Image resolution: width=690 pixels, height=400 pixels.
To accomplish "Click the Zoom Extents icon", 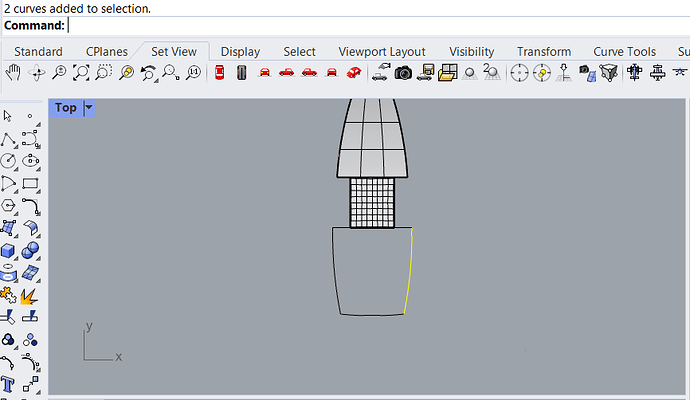I will click(x=81, y=73).
